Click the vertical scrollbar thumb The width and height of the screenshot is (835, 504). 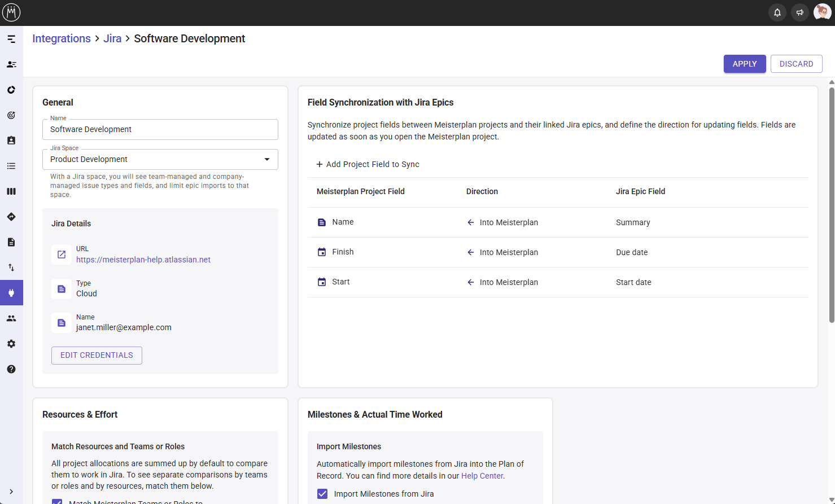tap(832, 204)
